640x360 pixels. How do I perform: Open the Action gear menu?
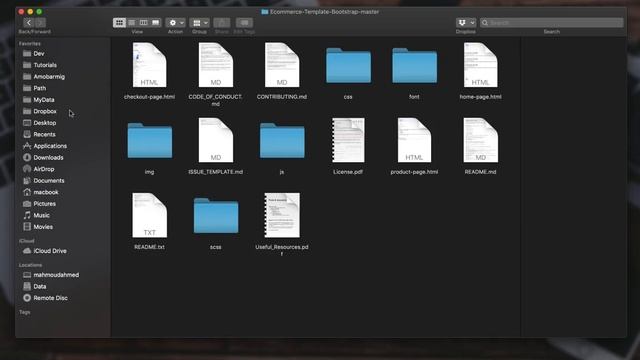(176, 23)
